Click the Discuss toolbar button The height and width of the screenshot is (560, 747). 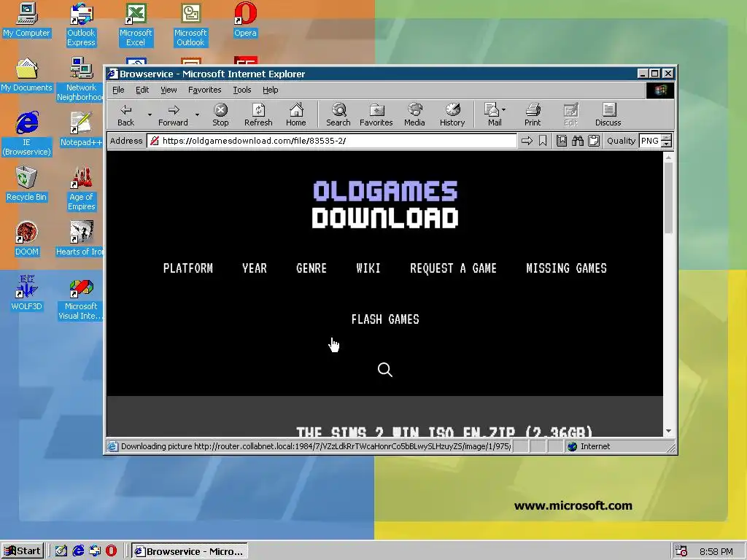pyautogui.click(x=608, y=114)
